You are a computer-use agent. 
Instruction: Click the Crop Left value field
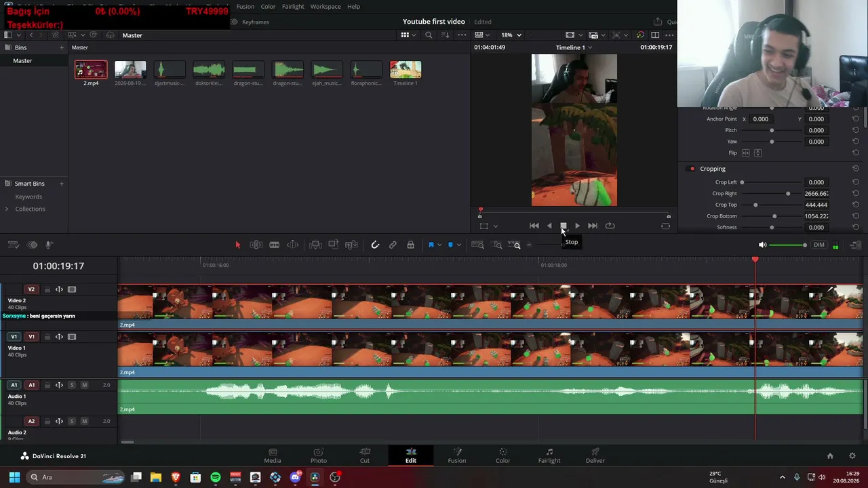coord(816,182)
